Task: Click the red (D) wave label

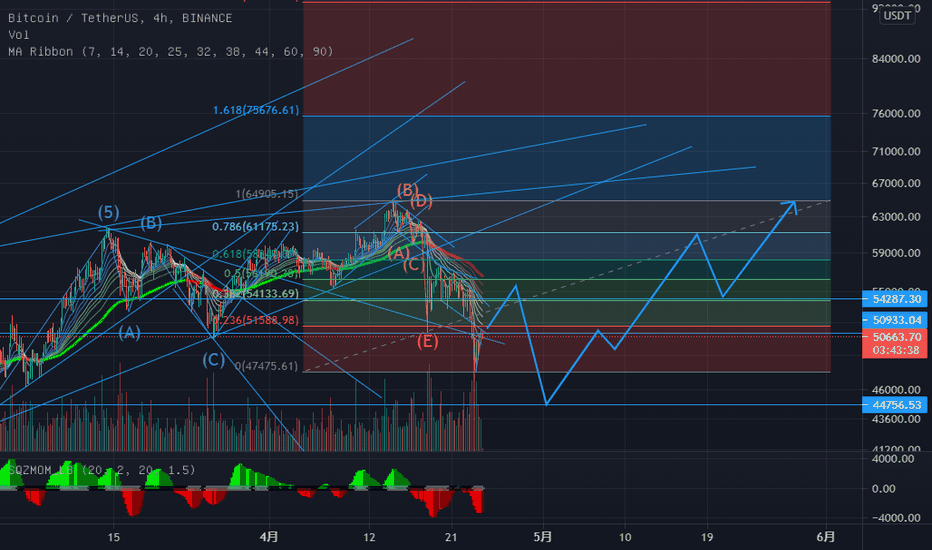Action: 421,202
